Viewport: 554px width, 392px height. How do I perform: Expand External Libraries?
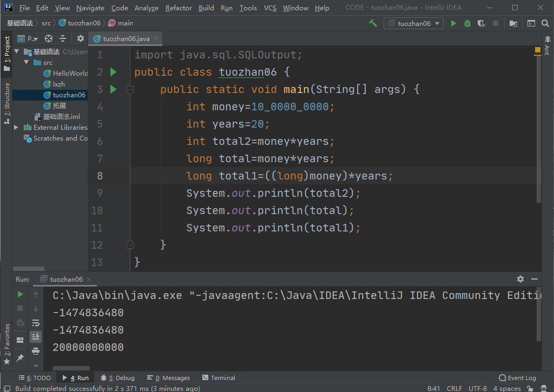click(x=16, y=127)
